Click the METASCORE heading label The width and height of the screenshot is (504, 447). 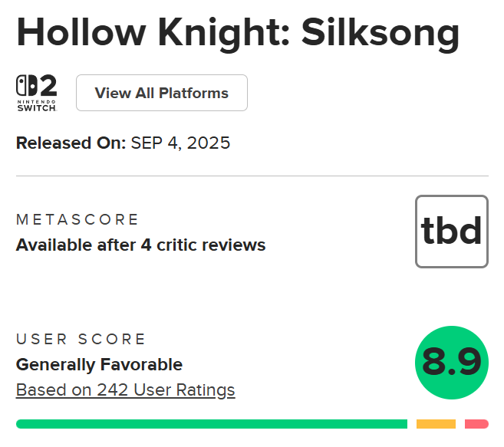click(x=77, y=219)
